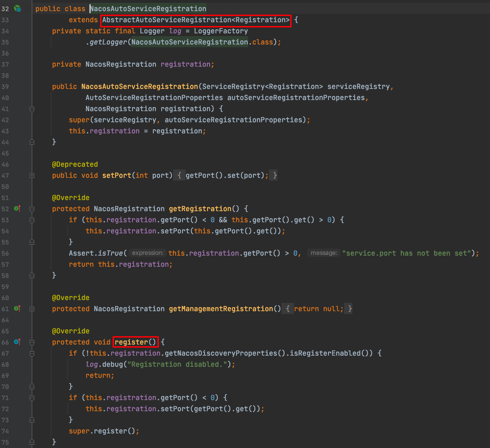Click the class name NacosAutoServiceRegistration on line 32

coord(148,9)
